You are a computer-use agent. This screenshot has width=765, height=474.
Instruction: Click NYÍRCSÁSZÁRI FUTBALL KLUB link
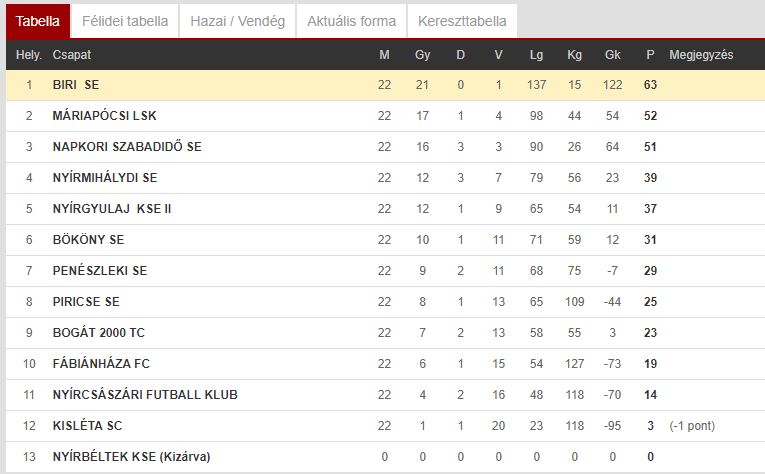point(145,395)
